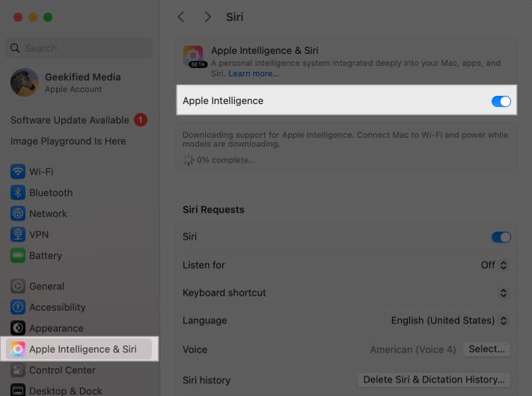Image resolution: width=532 pixels, height=396 pixels.
Task: Click the green Battery icon
Action: coord(18,255)
